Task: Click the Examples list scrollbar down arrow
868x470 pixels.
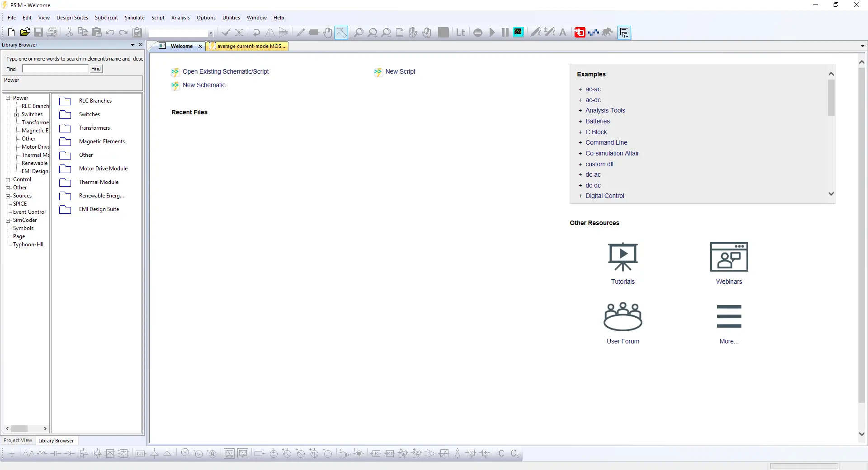Action: 831,194
